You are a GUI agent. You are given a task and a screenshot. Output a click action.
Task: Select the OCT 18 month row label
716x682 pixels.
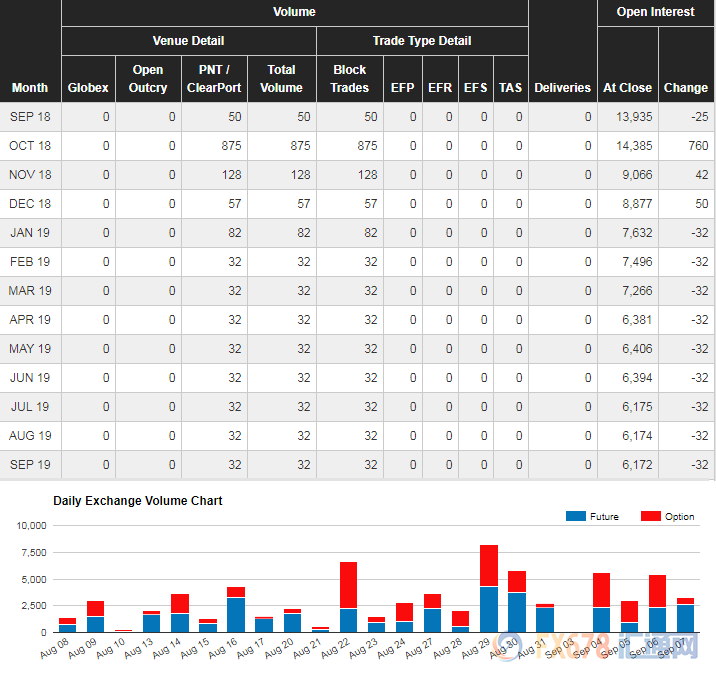(30, 146)
